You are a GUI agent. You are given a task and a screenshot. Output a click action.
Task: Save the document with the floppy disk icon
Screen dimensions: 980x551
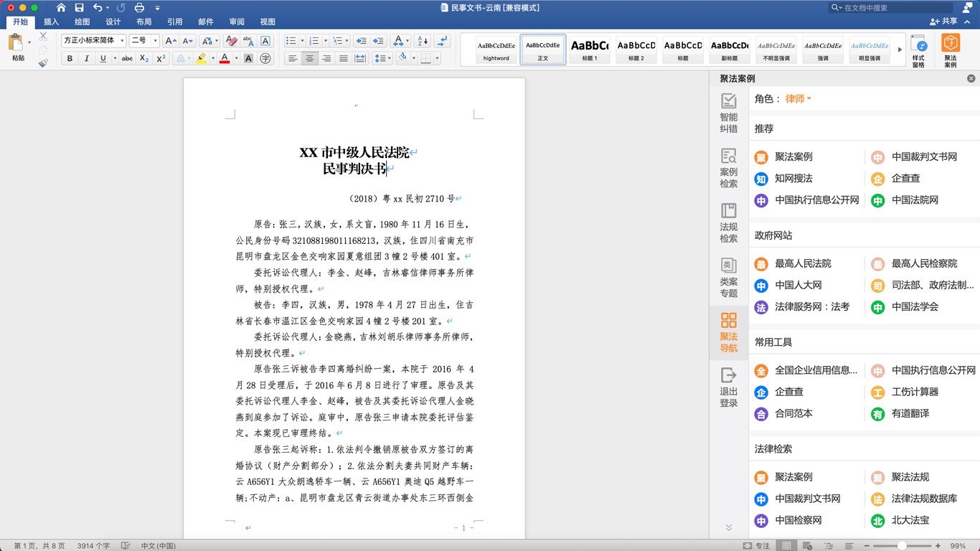coord(79,8)
